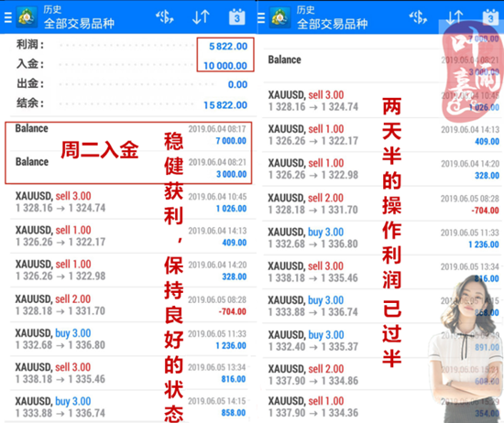The width and height of the screenshot is (504, 423).
Task: Select right panel profit 409.00
Action: click(487, 141)
